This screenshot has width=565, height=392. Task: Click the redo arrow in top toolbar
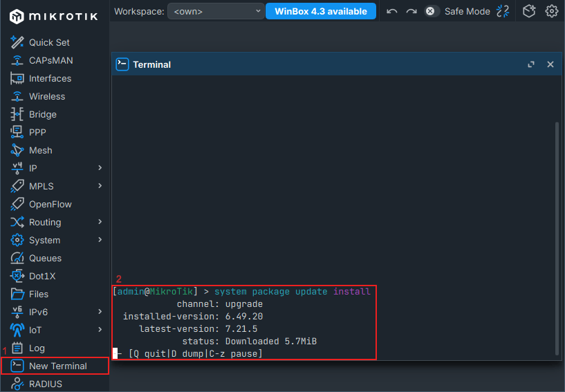tap(411, 12)
